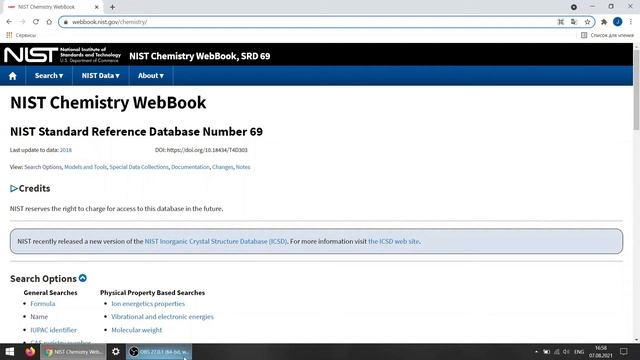This screenshot has height=360, width=640.
Task: Click the NIST logo in header
Action: pos(62,55)
